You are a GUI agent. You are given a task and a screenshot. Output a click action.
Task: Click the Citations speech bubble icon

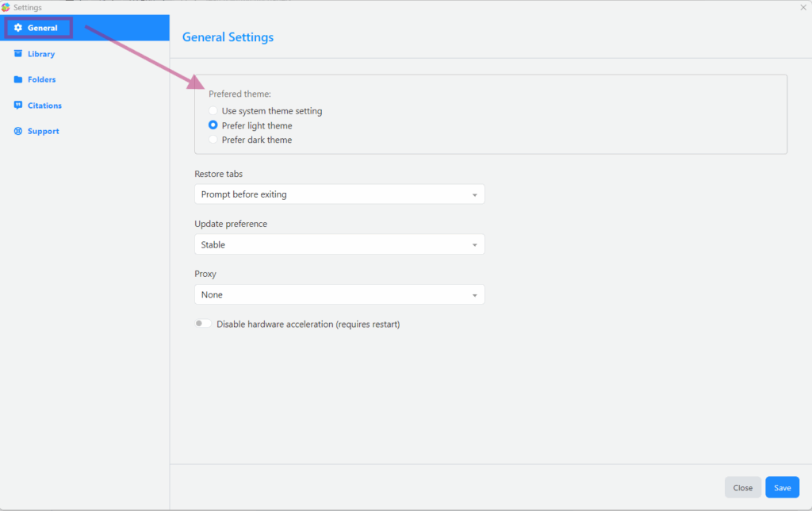(x=18, y=106)
